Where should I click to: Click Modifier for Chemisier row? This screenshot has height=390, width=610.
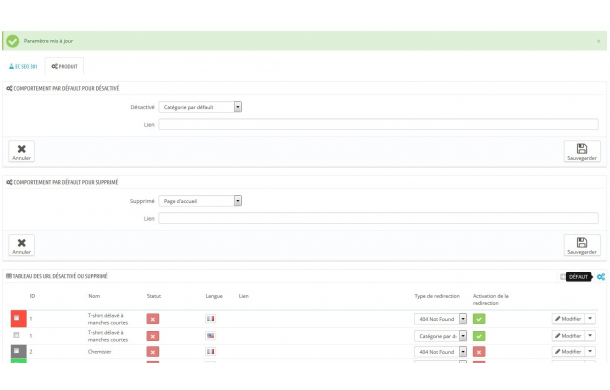click(568, 351)
